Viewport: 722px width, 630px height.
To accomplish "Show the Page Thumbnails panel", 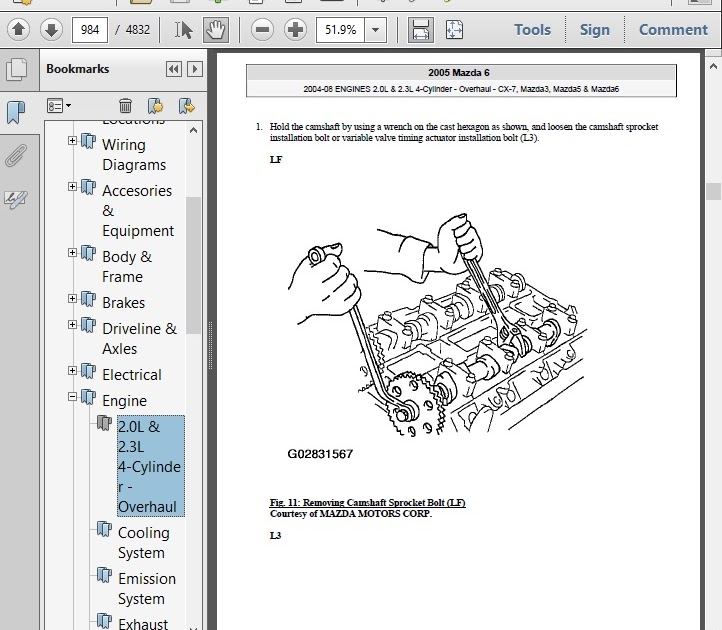I will click(x=17, y=70).
